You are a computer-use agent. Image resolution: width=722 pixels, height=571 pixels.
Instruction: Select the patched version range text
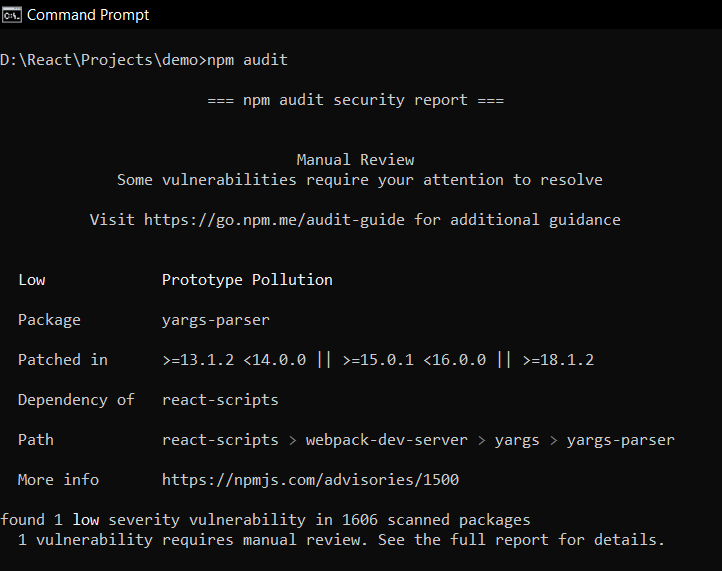coord(378,360)
